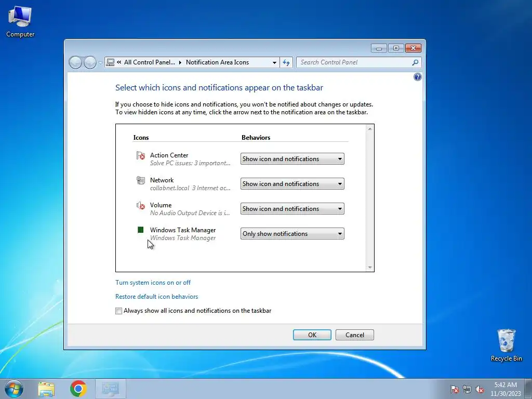Open the Computer desktop icon
The height and width of the screenshot is (399, 532).
(20, 22)
